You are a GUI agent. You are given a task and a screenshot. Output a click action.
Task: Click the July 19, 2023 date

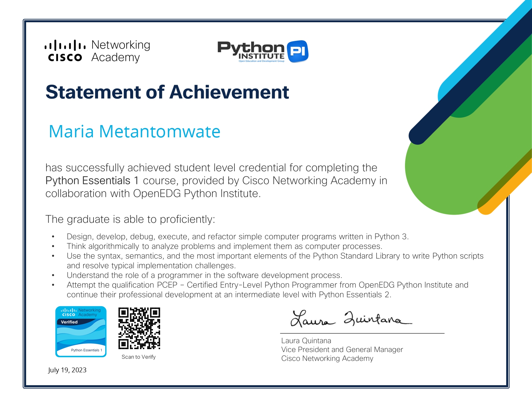(67, 370)
